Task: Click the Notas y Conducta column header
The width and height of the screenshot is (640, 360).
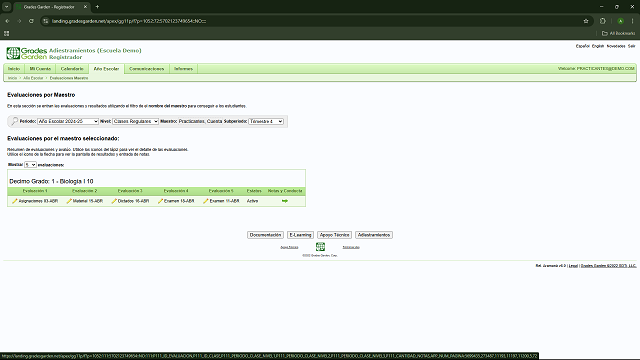Action: [285, 191]
